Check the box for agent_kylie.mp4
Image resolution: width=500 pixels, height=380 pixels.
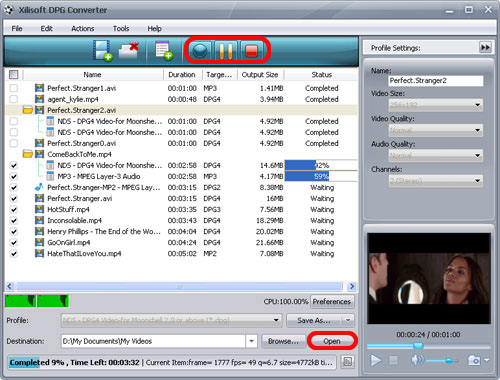[x=14, y=99]
